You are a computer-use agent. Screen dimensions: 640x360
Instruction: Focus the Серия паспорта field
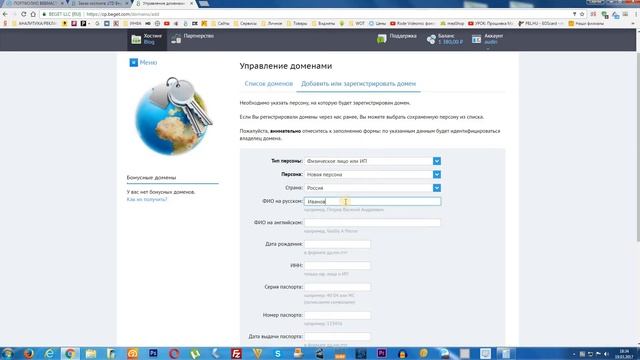(x=337, y=287)
